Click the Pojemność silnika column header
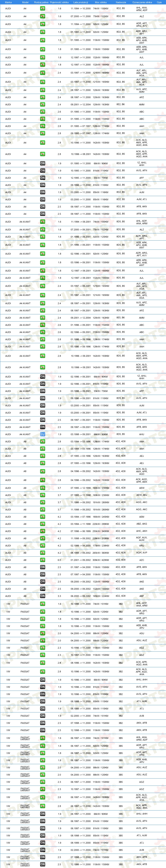This screenshot has width=166, height=868. pyautogui.click(x=59, y=2)
